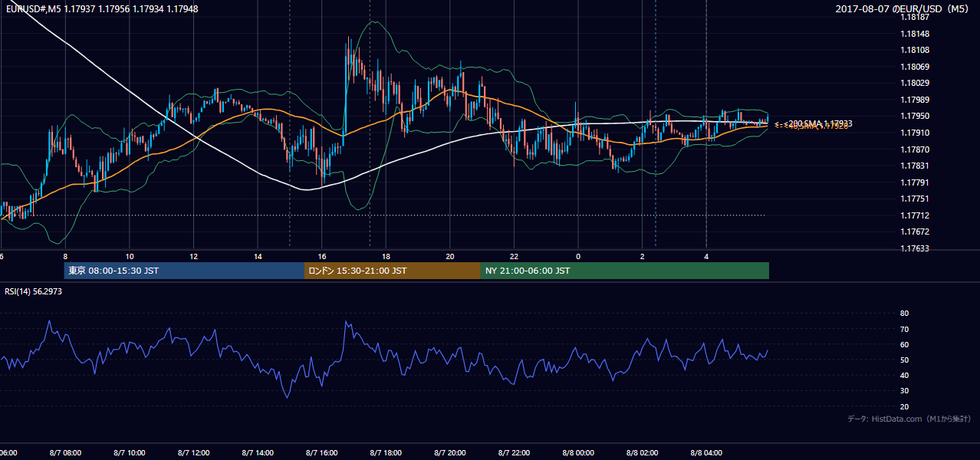980x460 pixels.
Task: Click the 8/7 22:00 time label
Action: coord(514,452)
